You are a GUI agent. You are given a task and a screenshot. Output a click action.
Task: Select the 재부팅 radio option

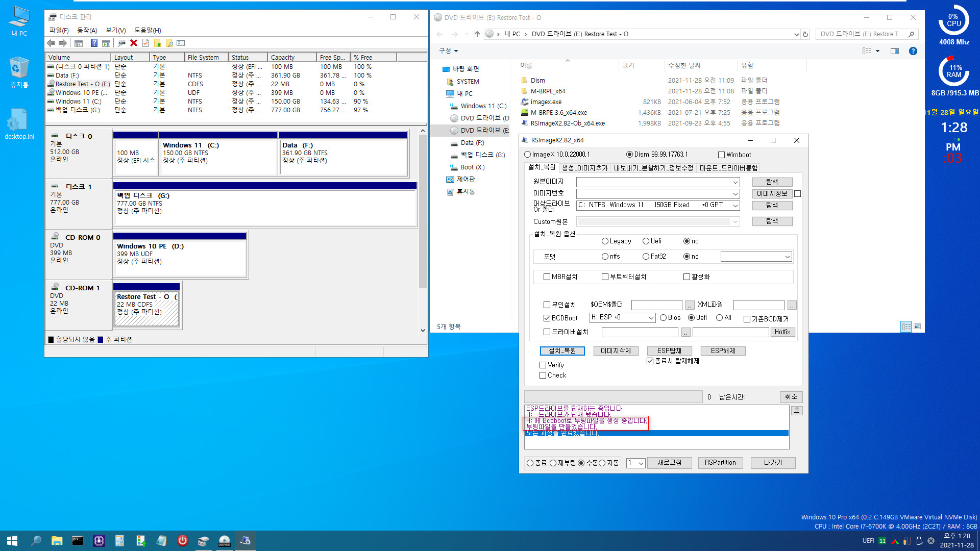(x=553, y=463)
